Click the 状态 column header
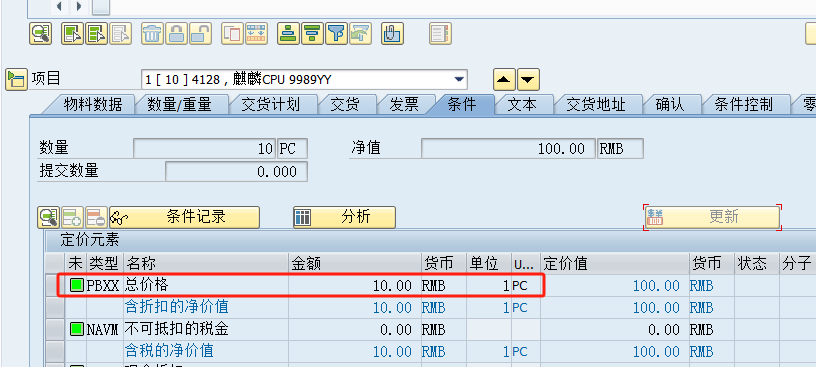 click(x=756, y=263)
